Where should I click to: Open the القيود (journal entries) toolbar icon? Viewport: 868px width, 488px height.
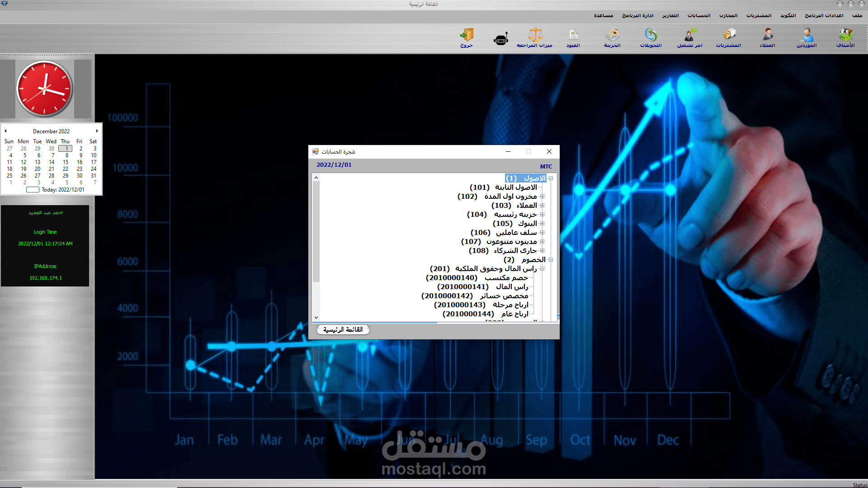[573, 38]
